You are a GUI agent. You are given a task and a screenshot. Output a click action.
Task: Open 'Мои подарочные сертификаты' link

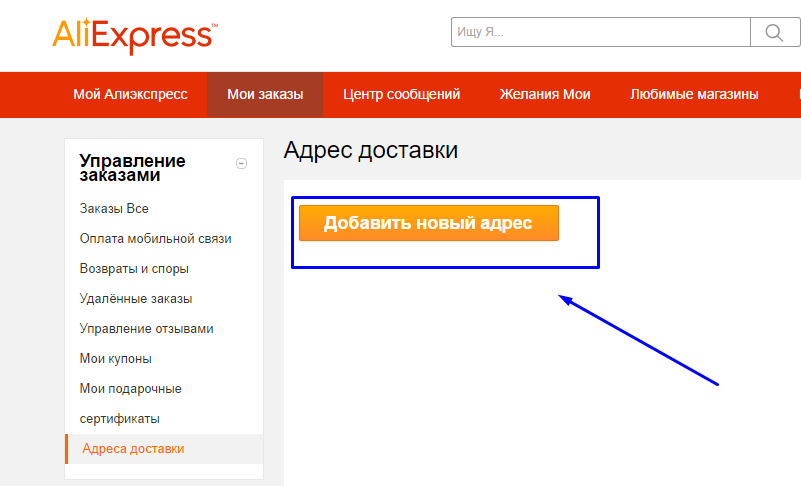click(x=131, y=404)
